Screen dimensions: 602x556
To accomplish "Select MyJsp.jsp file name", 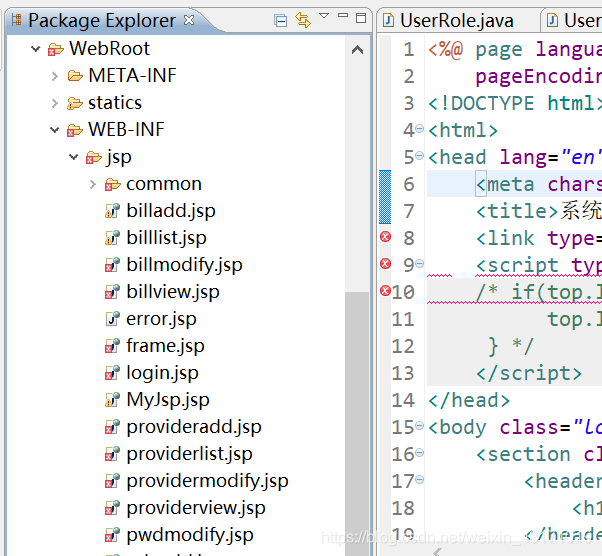I will tap(168, 400).
